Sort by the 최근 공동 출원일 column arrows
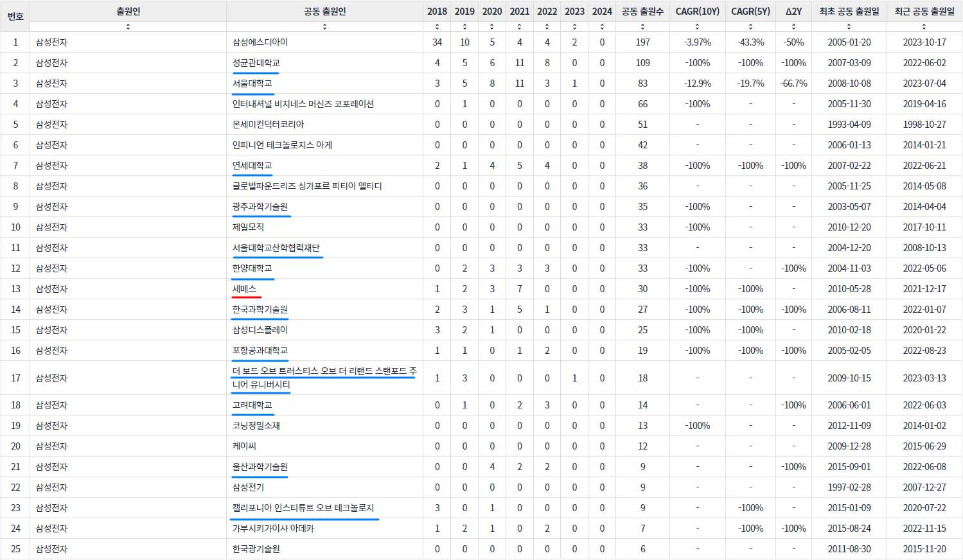Screen dimensions: 963x560 point(924,27)
